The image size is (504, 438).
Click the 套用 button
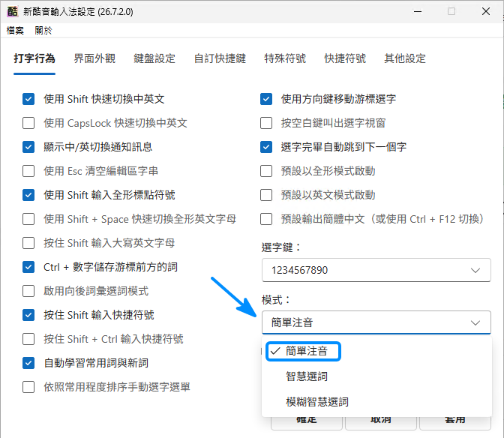[x=454, y=422]
